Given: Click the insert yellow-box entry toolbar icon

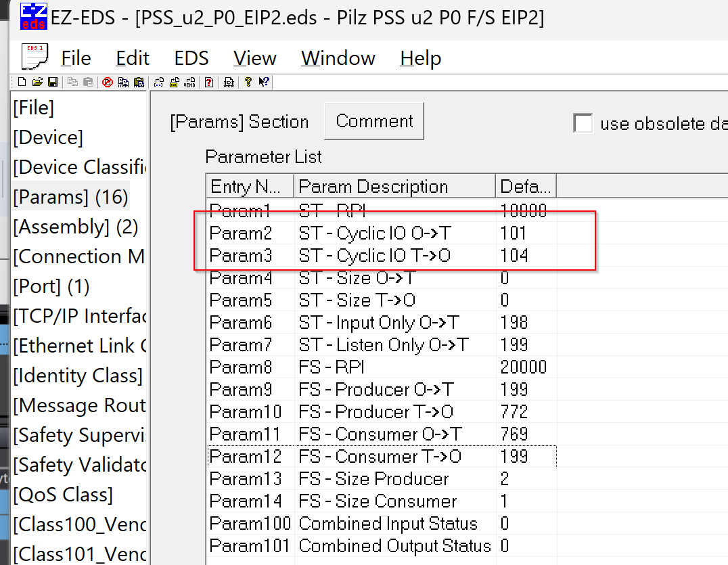Looking at the screenshot, I should 174,82.
